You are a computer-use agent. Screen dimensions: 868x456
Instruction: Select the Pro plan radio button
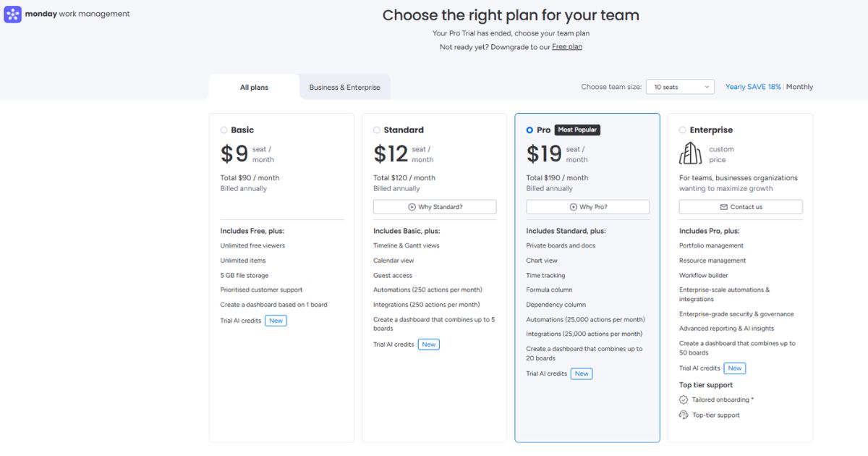click(529, 130)
